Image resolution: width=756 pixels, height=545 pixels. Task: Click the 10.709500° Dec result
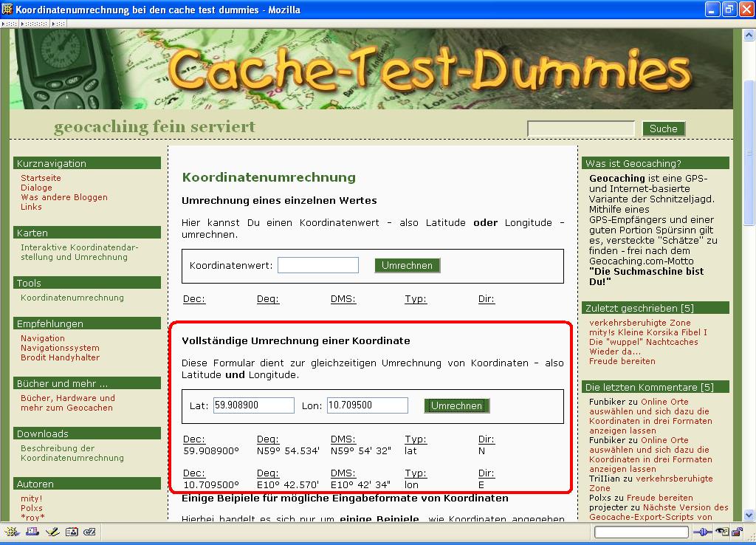click(211, 484)
